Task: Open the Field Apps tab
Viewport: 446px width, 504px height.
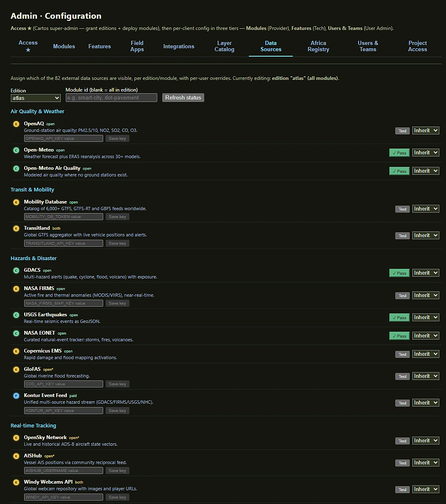Action: 137,46
